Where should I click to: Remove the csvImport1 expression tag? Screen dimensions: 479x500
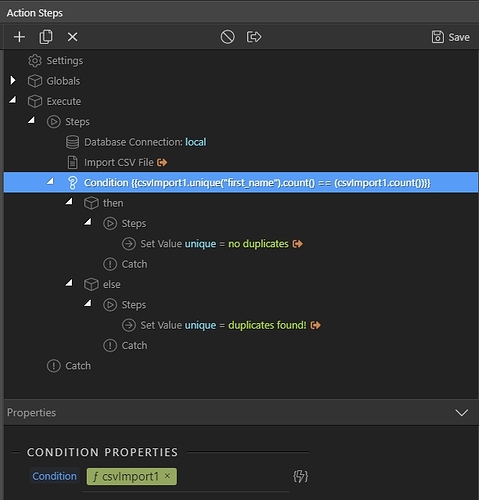[x=167, y=476]
